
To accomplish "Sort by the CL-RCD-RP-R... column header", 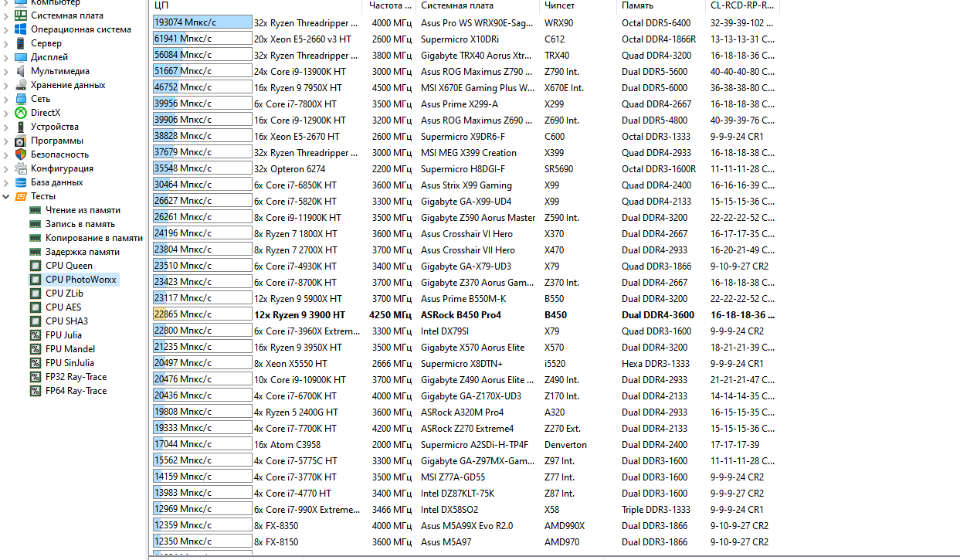I will point(742,5).
